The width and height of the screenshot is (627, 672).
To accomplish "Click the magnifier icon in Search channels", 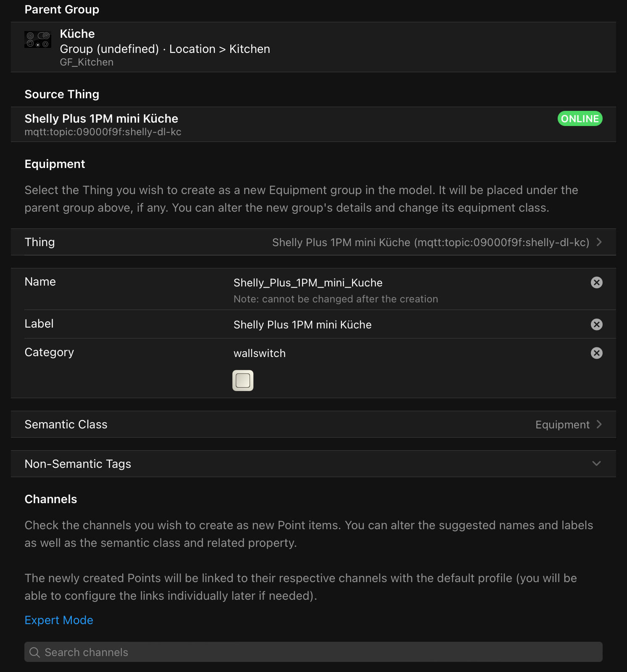I will [35, 652].
